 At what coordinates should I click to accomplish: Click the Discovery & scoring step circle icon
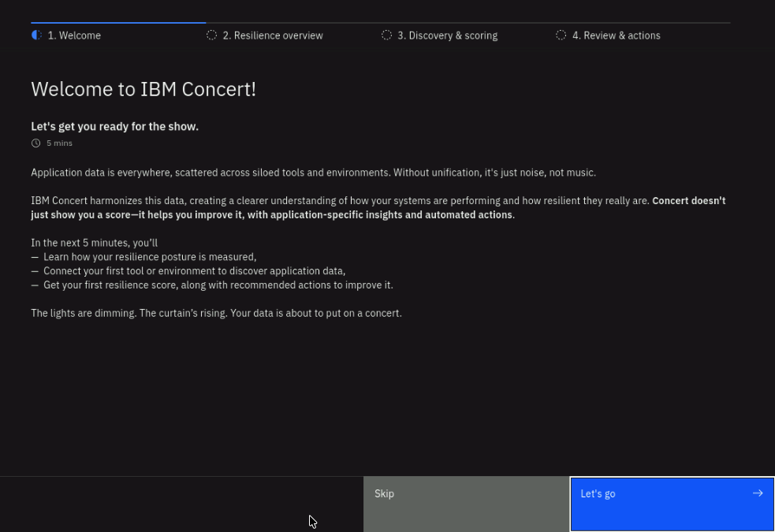point(386,35)
